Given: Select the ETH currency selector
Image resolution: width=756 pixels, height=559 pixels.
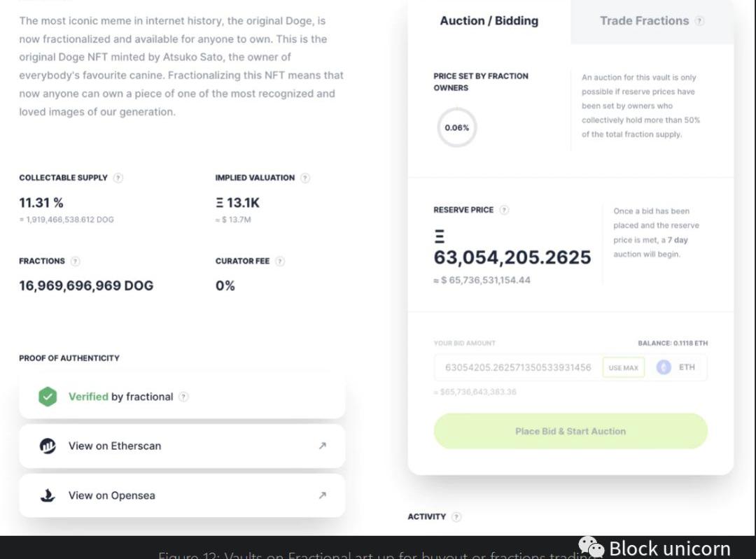Looking at the screenshot, I should 676,367.
